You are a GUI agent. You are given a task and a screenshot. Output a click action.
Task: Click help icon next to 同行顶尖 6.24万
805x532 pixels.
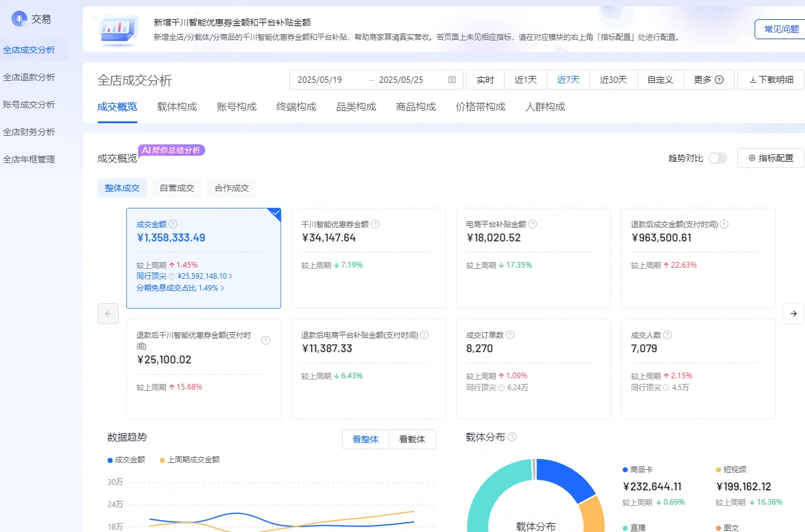(x=501, y=388)
